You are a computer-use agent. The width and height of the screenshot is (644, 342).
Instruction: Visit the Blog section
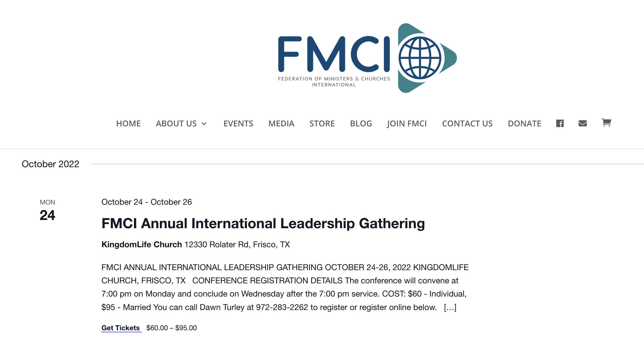pos(361,123)
